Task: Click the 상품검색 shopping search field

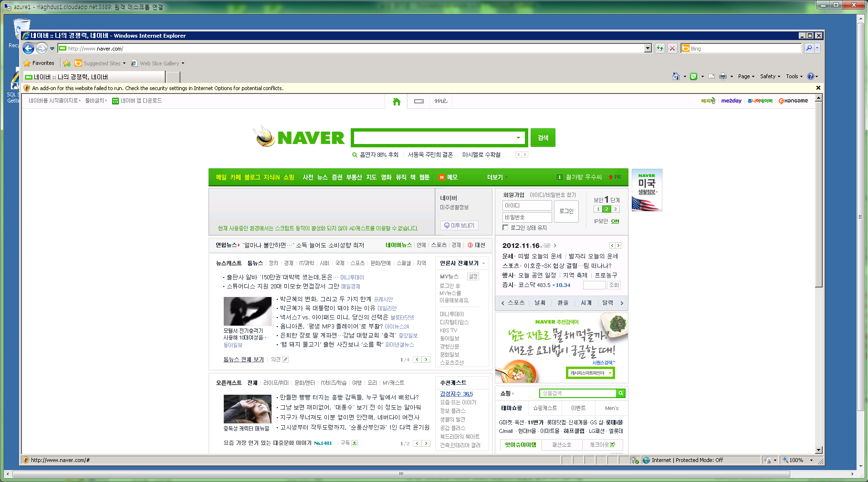Action: tap(578, 393)
